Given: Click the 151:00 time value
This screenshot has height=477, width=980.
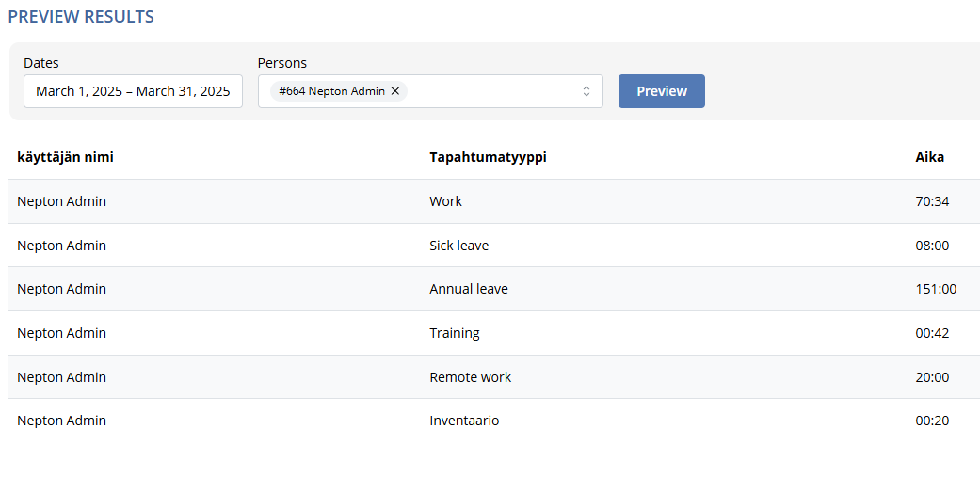Looking at the screenshot, I should click(936, 289).
